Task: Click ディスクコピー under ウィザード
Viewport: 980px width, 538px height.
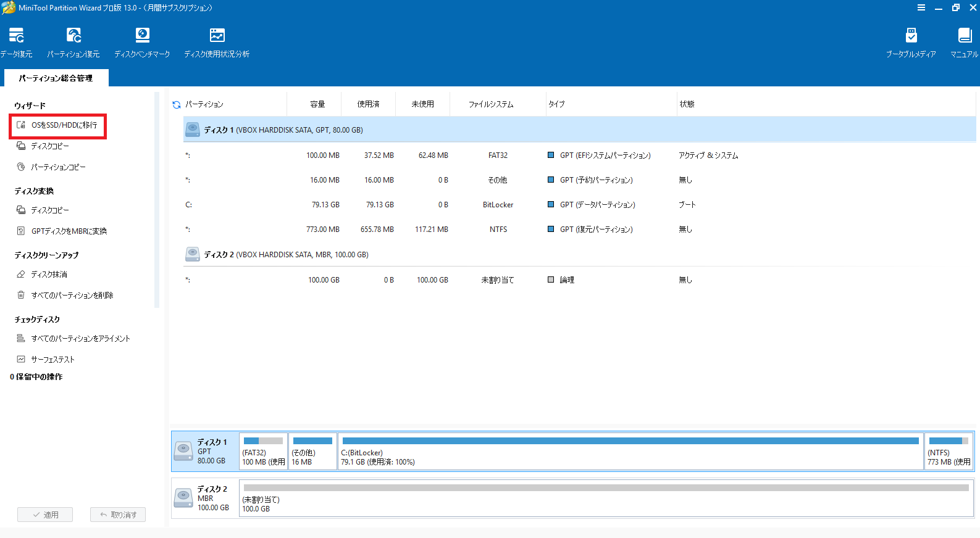Action: click(x=50, y=146)
